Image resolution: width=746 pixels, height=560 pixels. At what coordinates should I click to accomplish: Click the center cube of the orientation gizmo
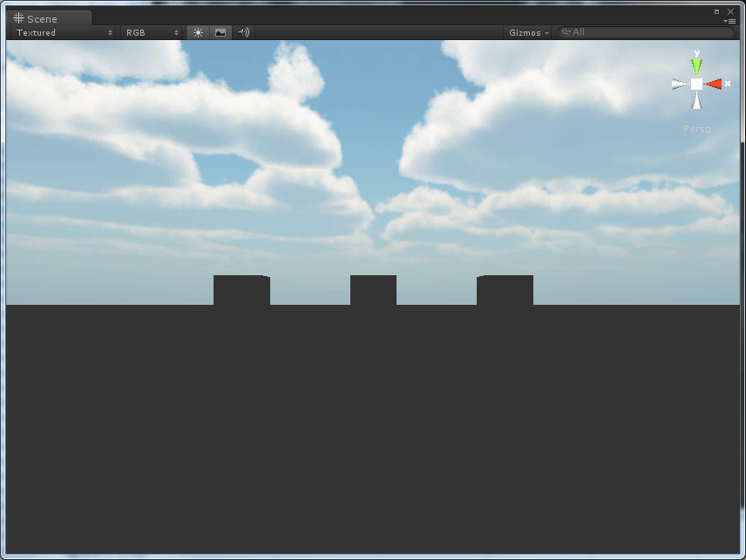coord(697,84)
